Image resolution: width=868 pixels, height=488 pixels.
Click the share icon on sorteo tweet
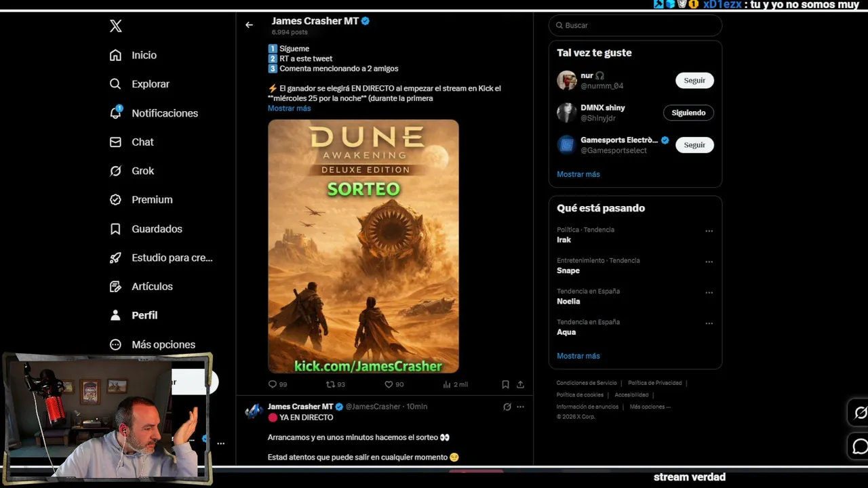[x=520, y=384]
